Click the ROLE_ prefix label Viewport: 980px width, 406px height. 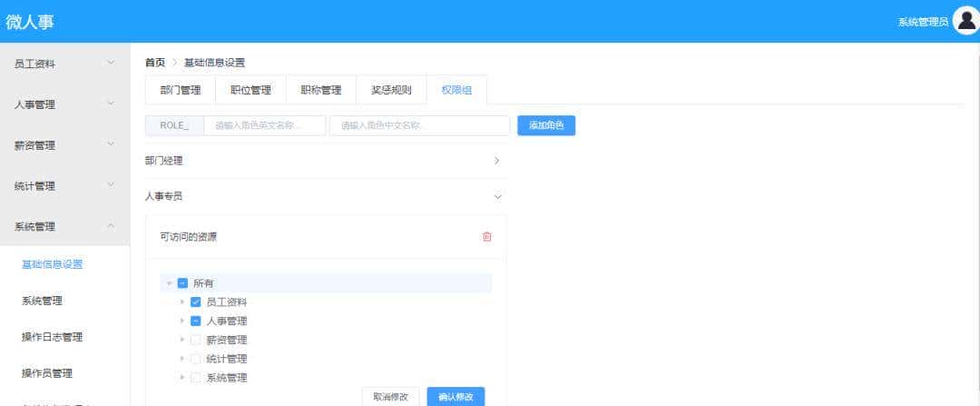click(x=174, y=125)
